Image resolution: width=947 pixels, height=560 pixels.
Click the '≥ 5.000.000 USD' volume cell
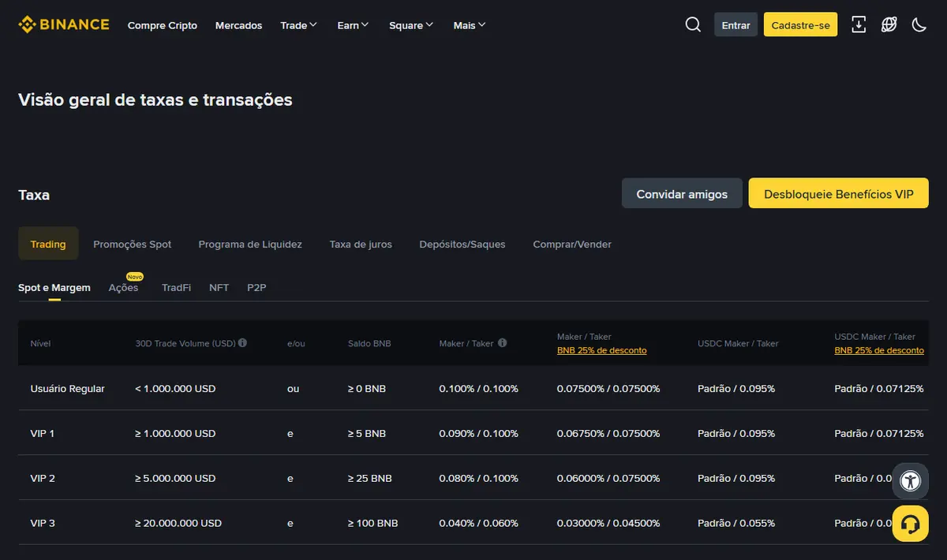click(175, 478)
